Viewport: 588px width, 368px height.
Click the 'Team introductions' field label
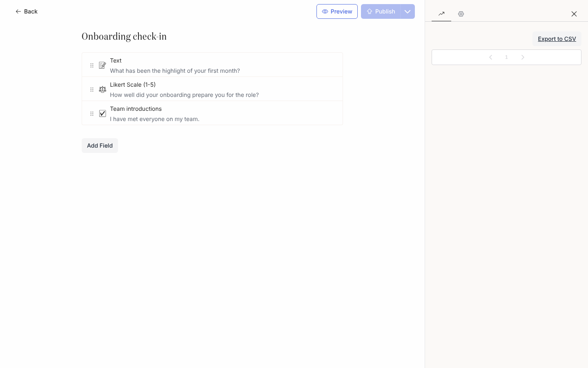click(x=136, y=109)
